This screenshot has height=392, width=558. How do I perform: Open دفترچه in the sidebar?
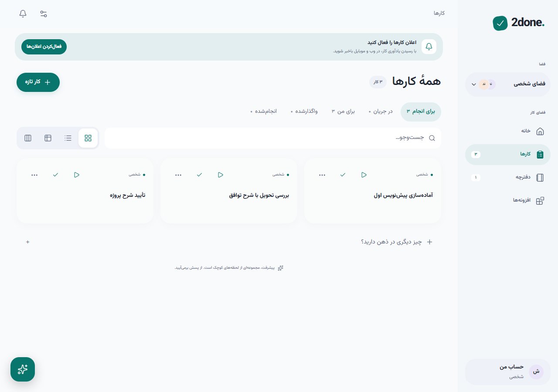coord(508,177)
